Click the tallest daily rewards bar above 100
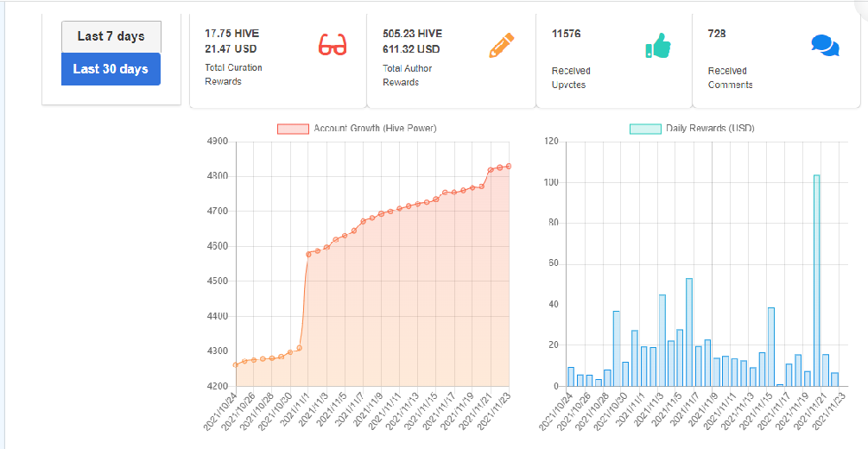Screen dimensions: 868x449 tap(816, 281)
